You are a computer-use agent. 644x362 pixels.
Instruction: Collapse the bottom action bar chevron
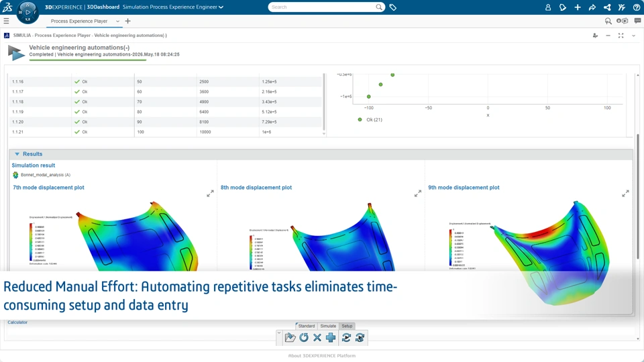coord(279,333)
